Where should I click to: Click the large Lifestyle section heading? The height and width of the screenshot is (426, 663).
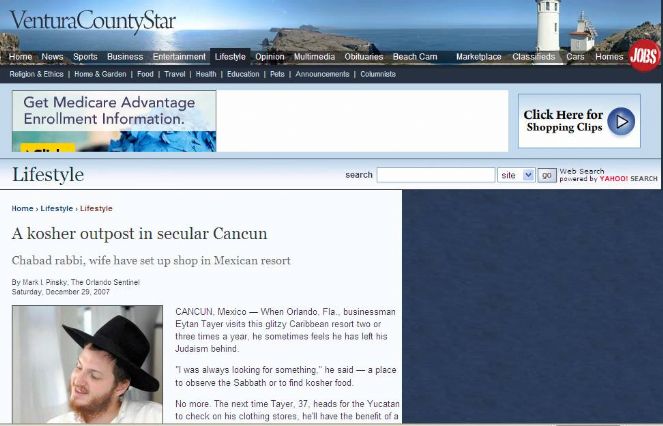coord(48,174)
